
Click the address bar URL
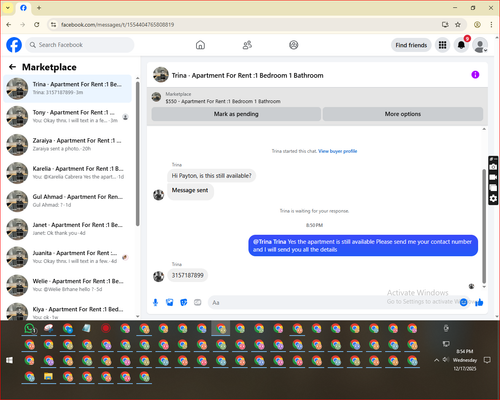point(117,25)
